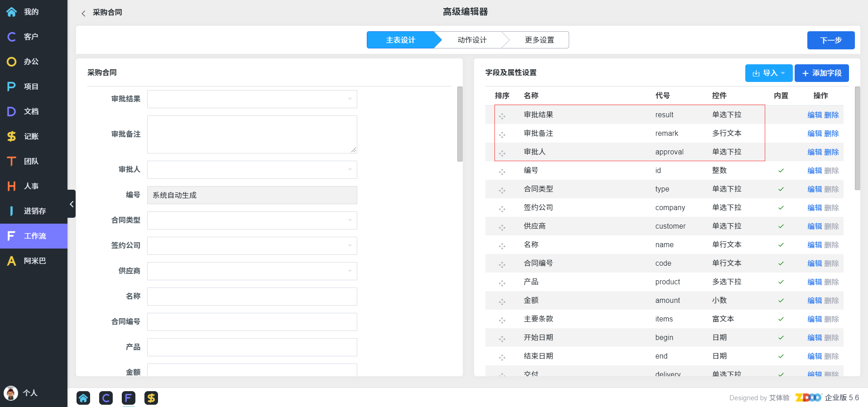Click the 阿米巴 sidebar icon
This screenshot has width=868, height=407.
12,261
